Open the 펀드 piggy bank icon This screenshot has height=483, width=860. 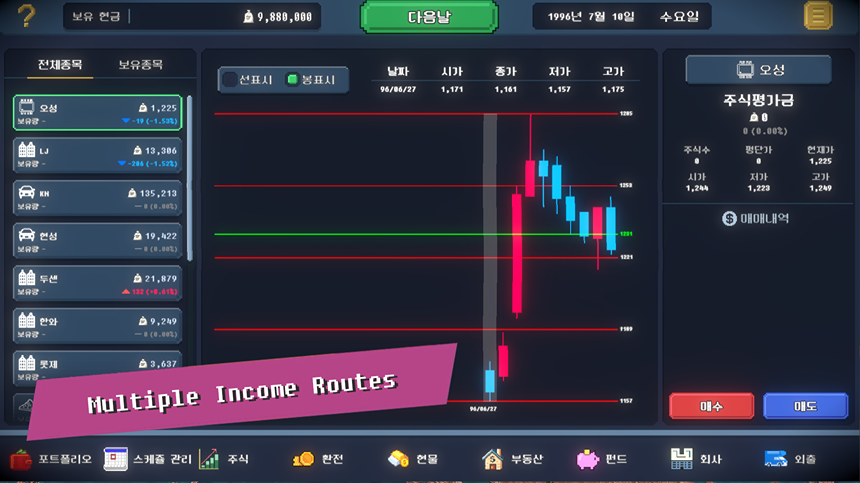pyautogui.click(x=587, y=459)
